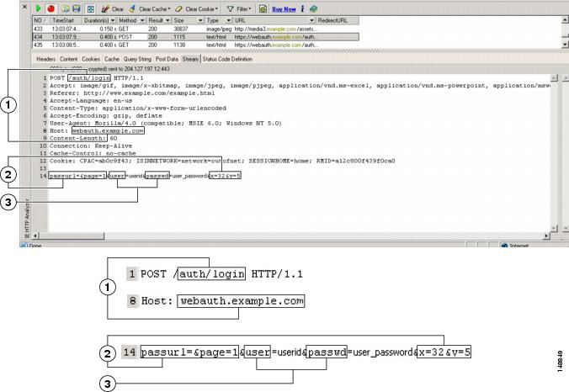Image resolution: width=569 pixels, height=392 pixels.
Task: Open the URL column dropdown arrow
Action: click(311, 21)
